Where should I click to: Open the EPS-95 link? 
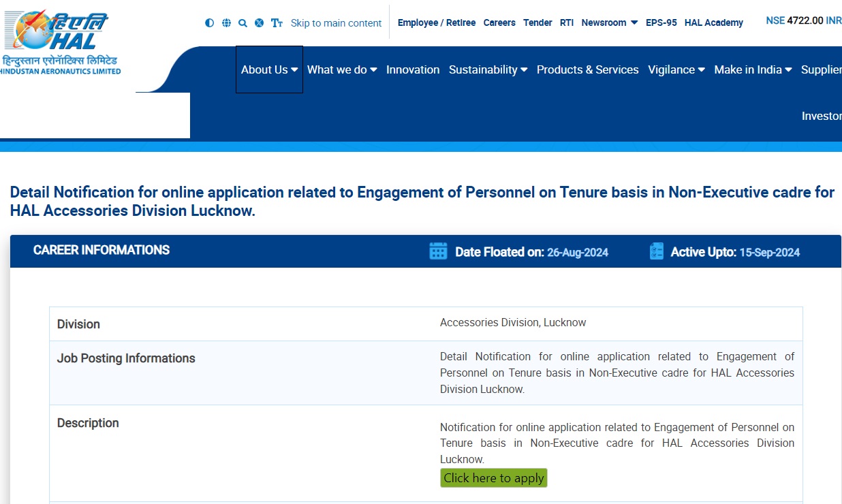[x=661, y=22]
